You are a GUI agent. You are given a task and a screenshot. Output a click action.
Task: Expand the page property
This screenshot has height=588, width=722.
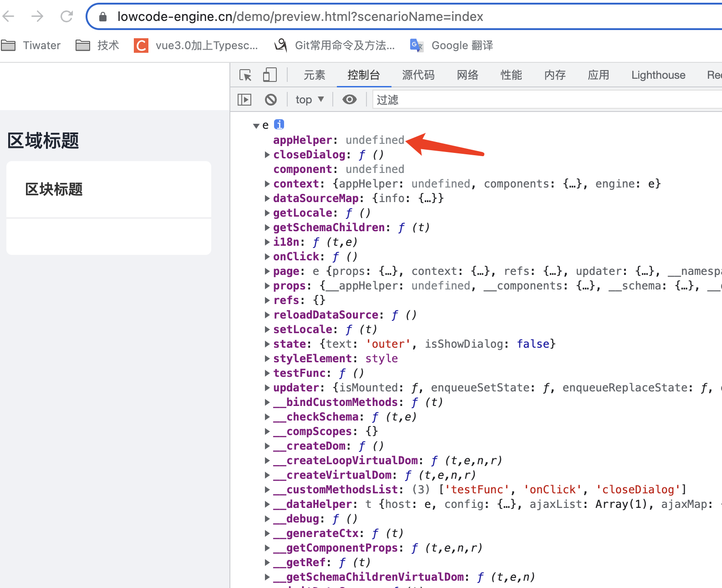(x=267, y=271)
